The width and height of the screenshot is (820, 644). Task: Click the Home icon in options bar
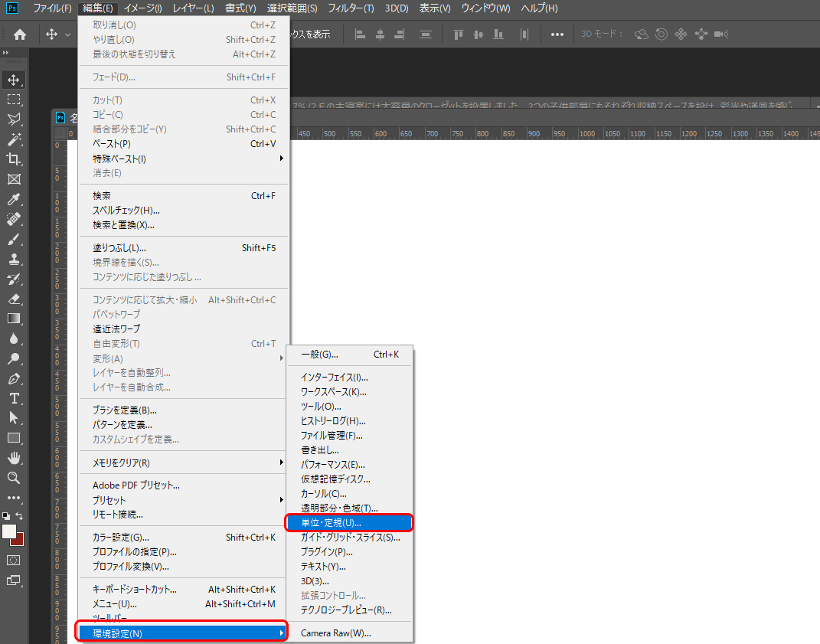point(20,34)
